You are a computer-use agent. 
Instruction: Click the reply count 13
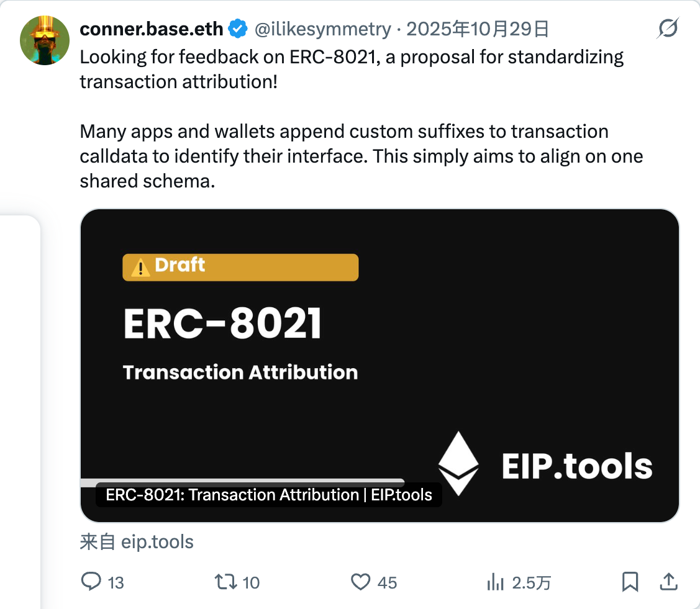(116, 583)
